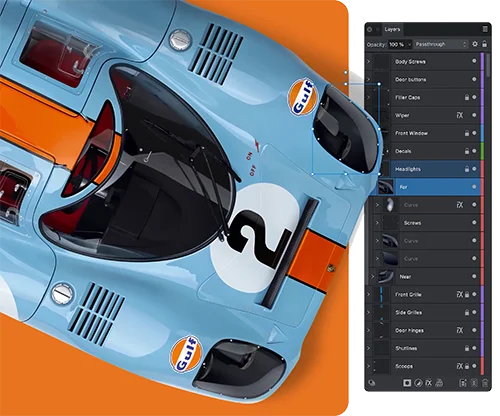Unlock the Side Grilles layer
Screen dimensions: 500x416
coord(467,313)
